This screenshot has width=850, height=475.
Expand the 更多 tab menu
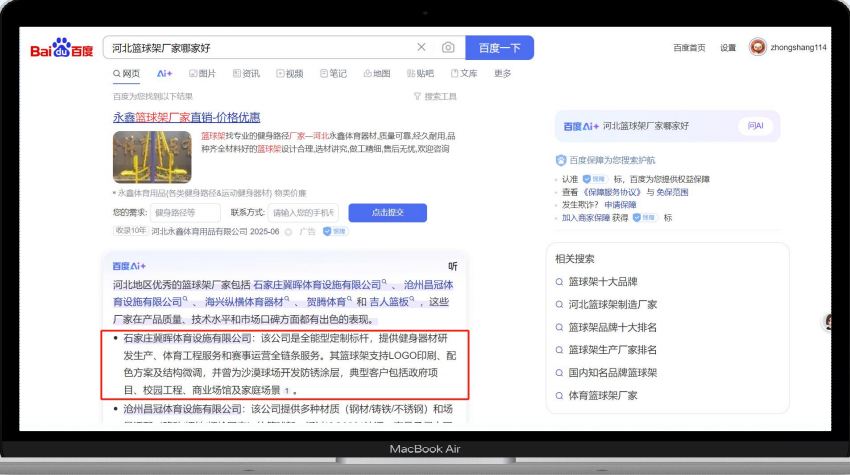coord(502,73)
